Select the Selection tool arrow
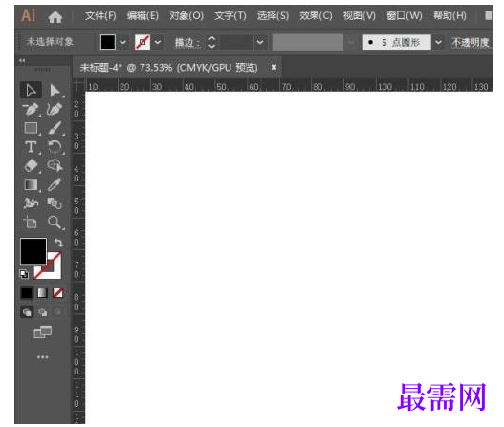 [x=31, y=90]
